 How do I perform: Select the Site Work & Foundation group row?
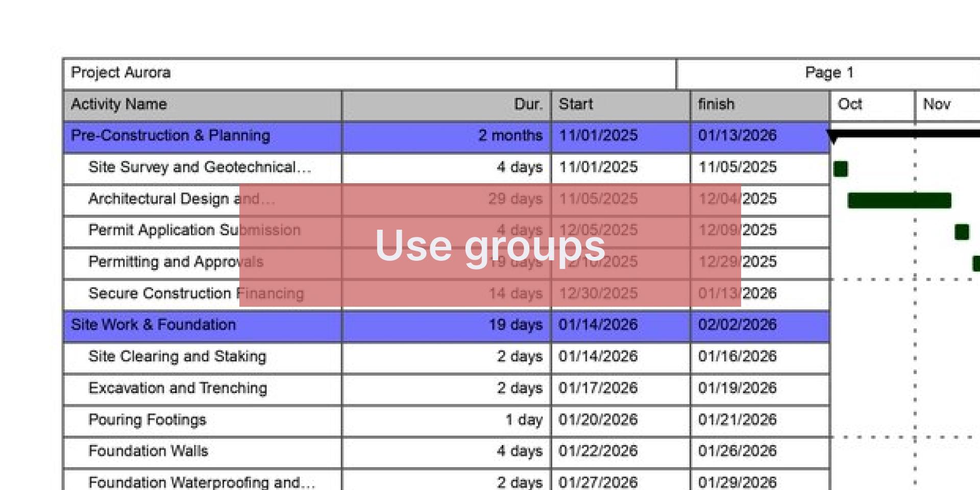coord(153,325)
